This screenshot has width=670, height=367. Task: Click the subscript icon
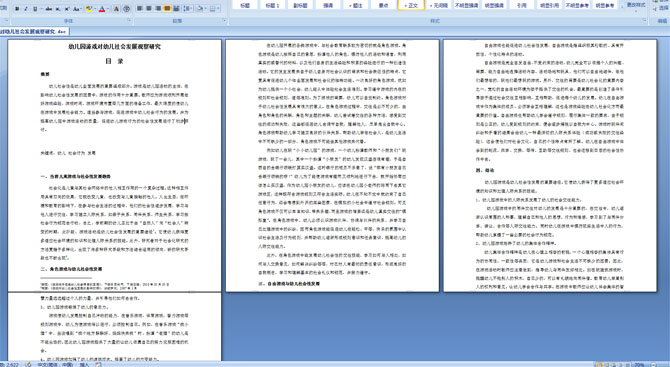coord(58,9)
